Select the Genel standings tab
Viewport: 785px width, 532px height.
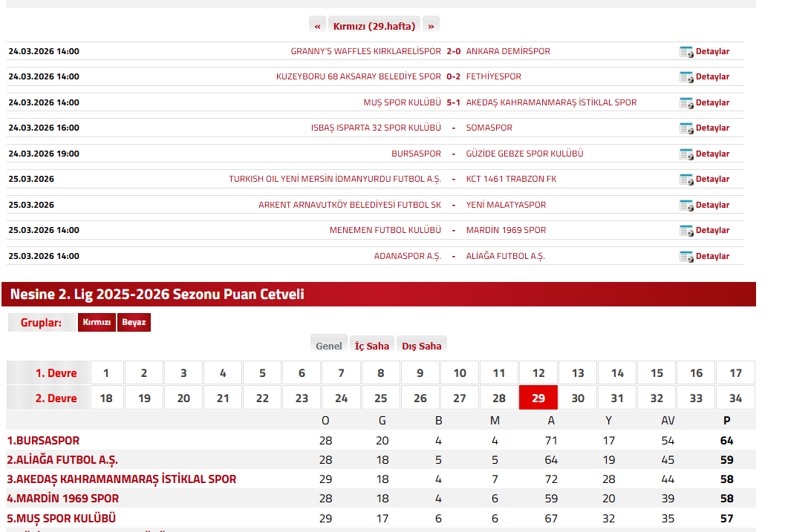point(329,346)
